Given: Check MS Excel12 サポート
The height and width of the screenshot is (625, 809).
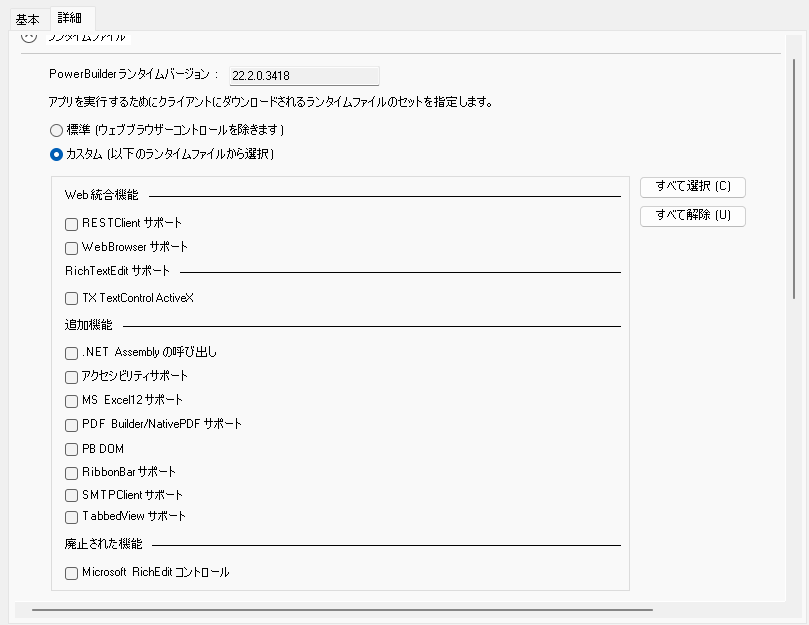Looking at the screenshot, I should 71,401.
